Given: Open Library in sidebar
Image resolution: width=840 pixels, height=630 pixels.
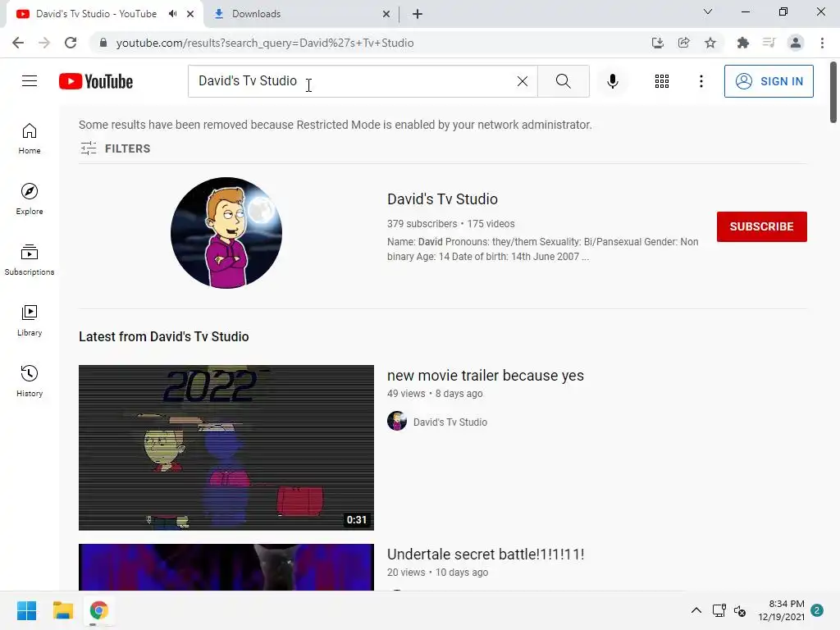Looking at the screenshot, I should (30, 321).
